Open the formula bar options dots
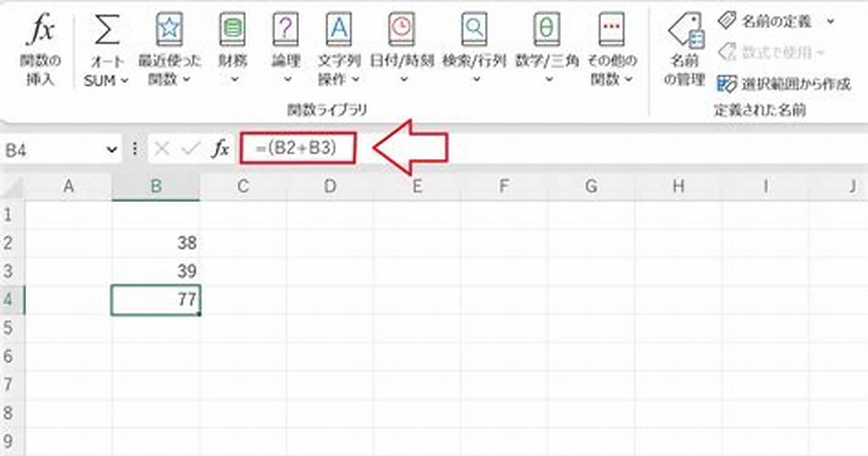Screen dimensions: 868x456 click(134, 149)
